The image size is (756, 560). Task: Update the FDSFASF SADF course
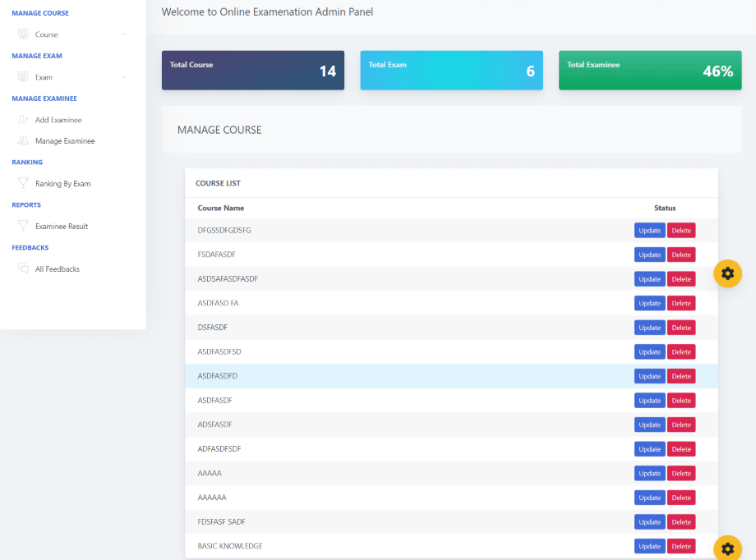(x=649, y=522)
